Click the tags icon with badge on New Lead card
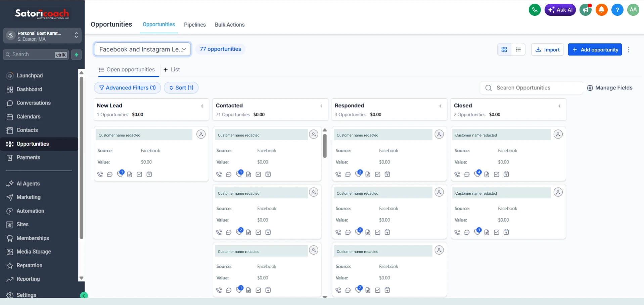Image resolution: width=644 pixels, height=305 pixels. pyautogui.click(x=120, y=174)
